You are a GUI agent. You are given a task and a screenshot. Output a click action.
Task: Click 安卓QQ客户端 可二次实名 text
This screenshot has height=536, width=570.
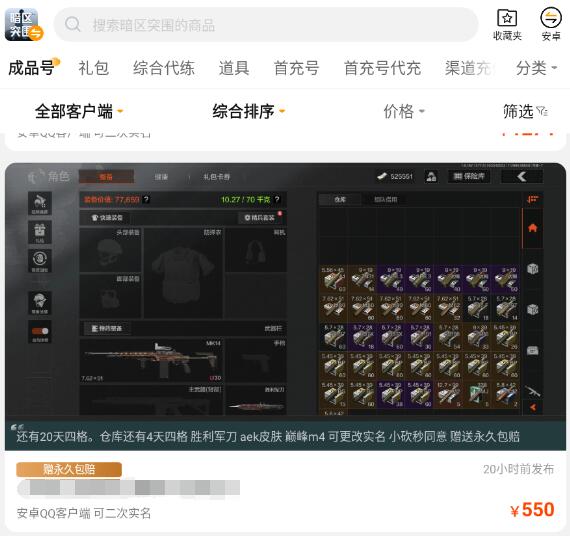point(84,513)
